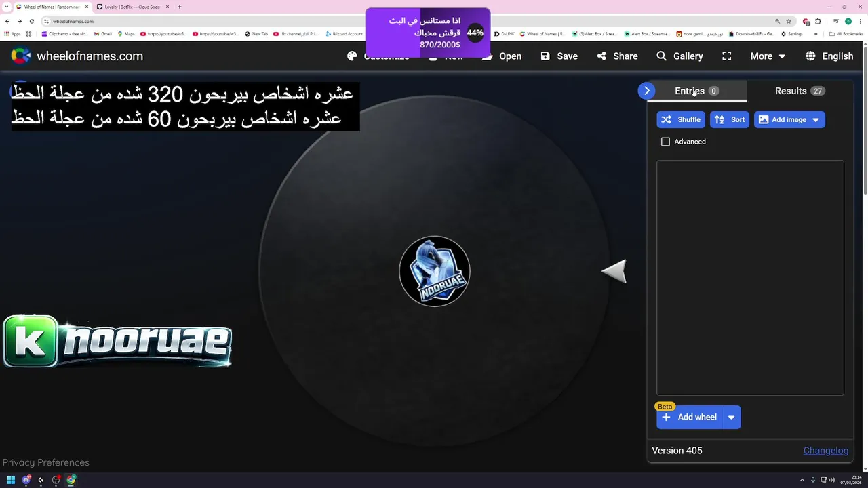The width and height of the screenshot is (868, 488).
Task: Collapse the side panel with the arrow button
Action: pyautogui.click(x=647, y=91)
